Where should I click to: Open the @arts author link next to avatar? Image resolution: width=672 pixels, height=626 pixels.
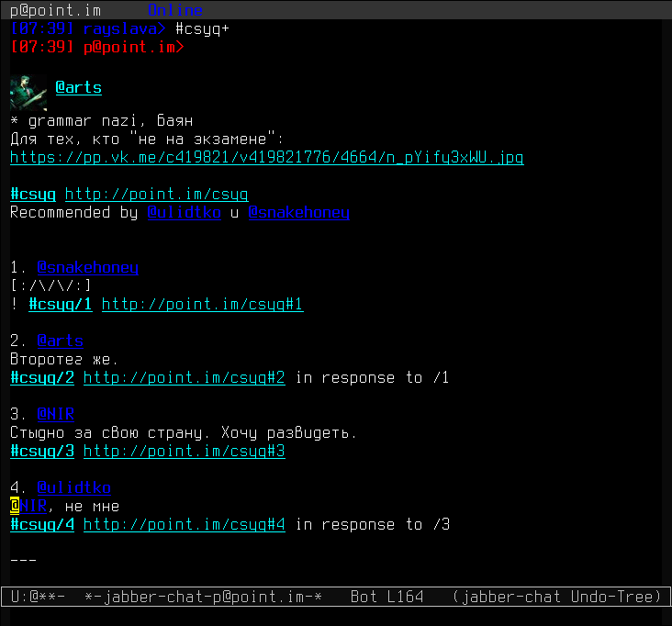pyautogui.click(x=78, y=88)
